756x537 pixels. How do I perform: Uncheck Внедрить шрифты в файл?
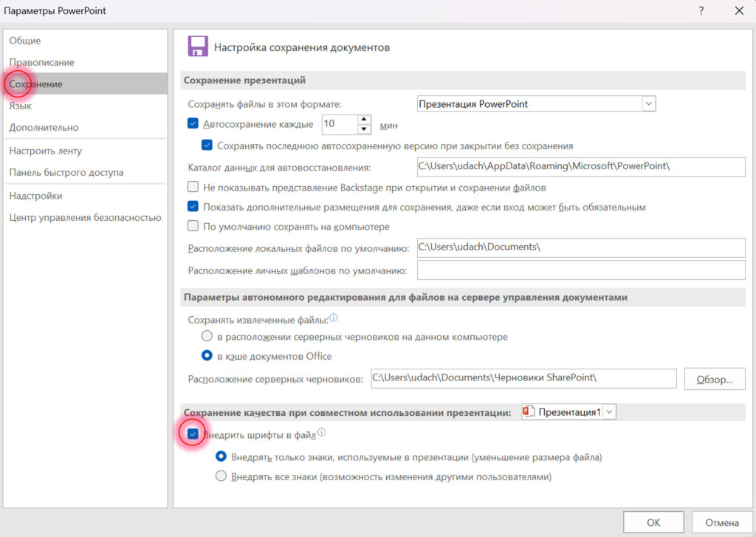[x=193, y=435]
